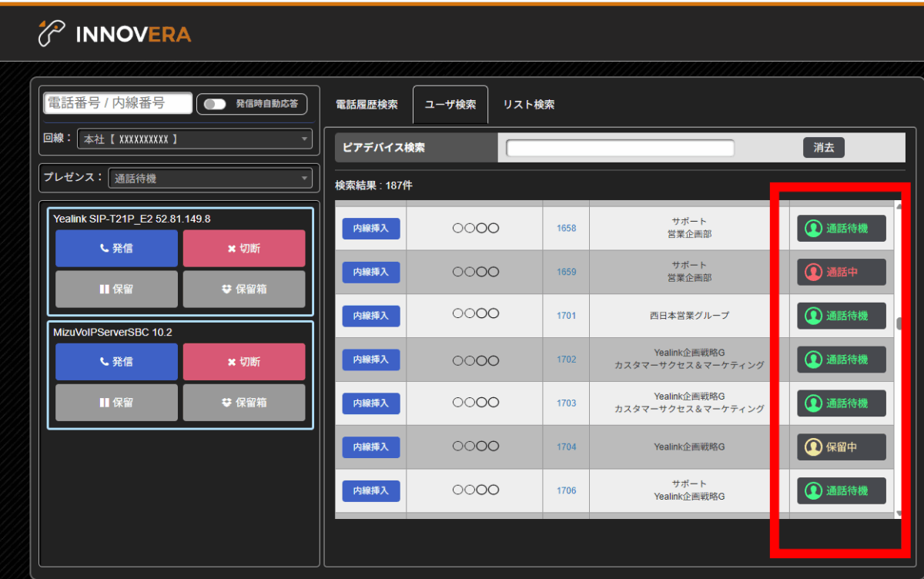Click the INNOVERA phone logo icon
Viewport: 924px width, 579px height.
(52, 33)
